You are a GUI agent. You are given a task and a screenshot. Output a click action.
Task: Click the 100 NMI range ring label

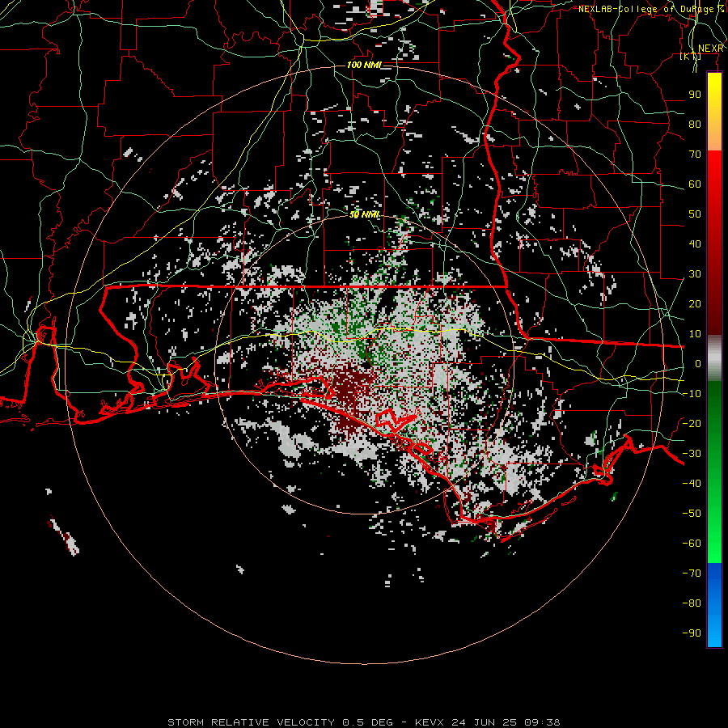tap(364, 65)
